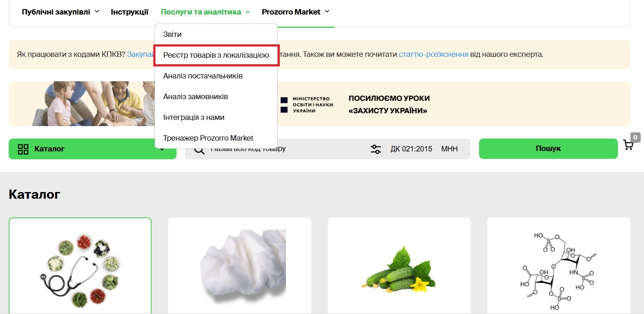Click the catalog grid icon
This screenshot has width=644, height=314.
pyautogui.click(x=23, y=149)
